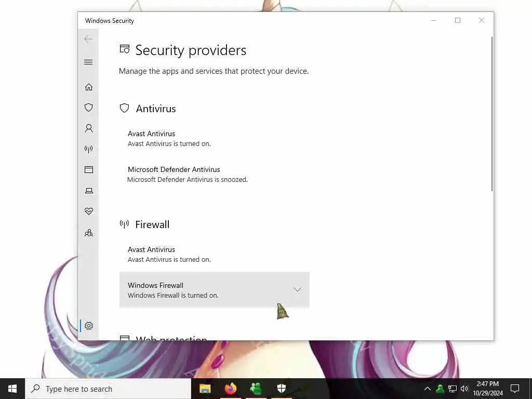
Task: Select Microsoft Defender Antivirus entry
Action: pyautogui.click(x=187, y=175)
